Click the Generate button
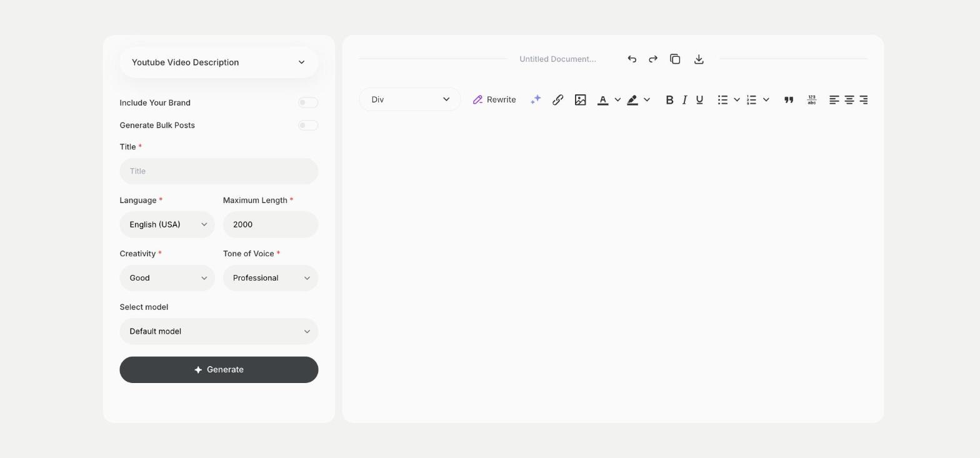The width and height of the screenshot is (980, 458). point(219,370)
